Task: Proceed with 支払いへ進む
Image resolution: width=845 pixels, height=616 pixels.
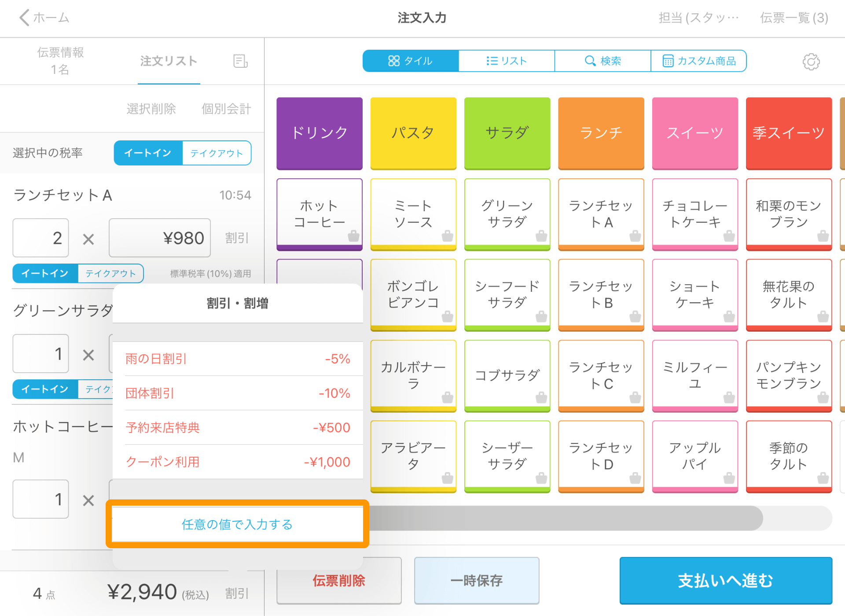Action: (x=726, y=581)
